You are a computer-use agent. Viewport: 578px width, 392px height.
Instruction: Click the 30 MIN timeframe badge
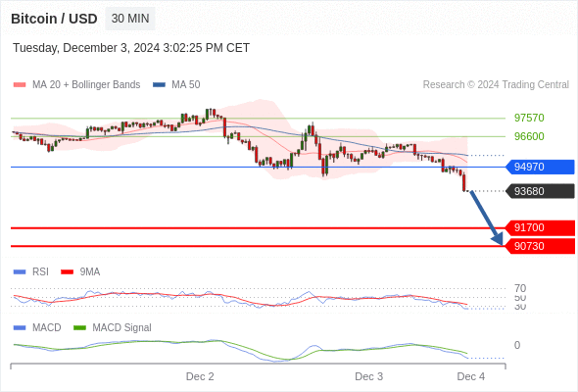[x=130, y=19]
